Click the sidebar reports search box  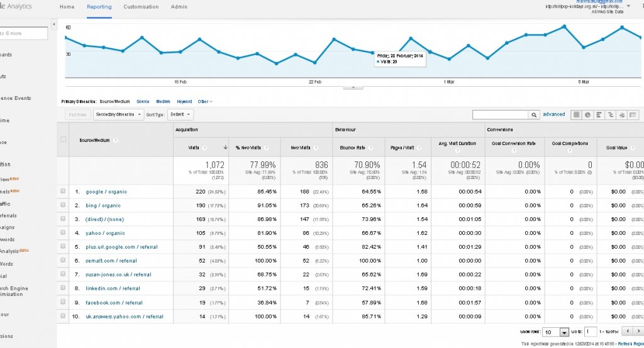point(23,33)
